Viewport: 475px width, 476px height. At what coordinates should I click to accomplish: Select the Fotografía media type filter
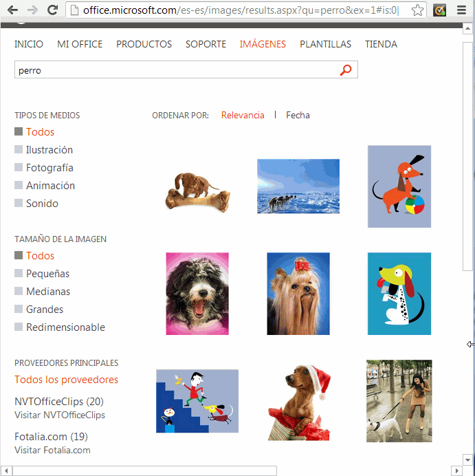pos(49,168)
